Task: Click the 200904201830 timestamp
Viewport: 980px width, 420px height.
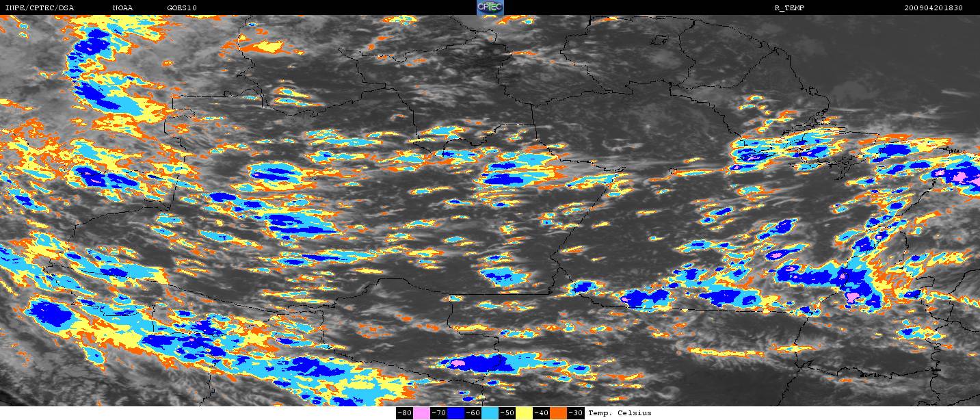Action: [933, 8]
